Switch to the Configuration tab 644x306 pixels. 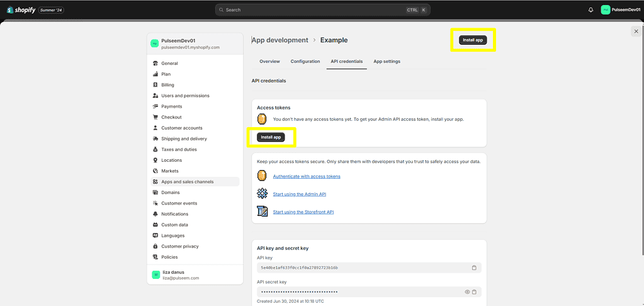305,61
